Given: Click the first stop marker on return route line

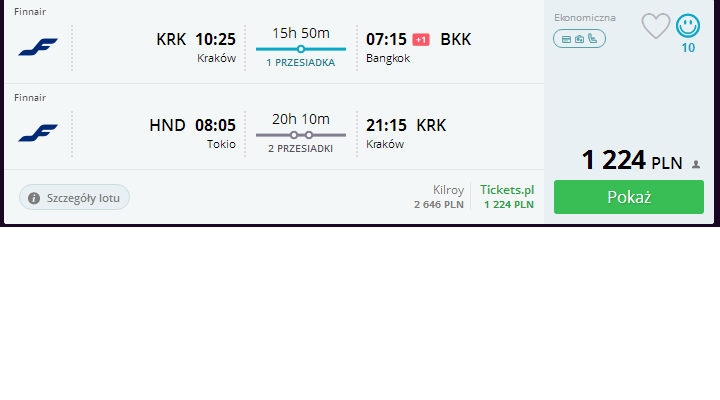Looking at the screenshot, I should click(294, 135).
